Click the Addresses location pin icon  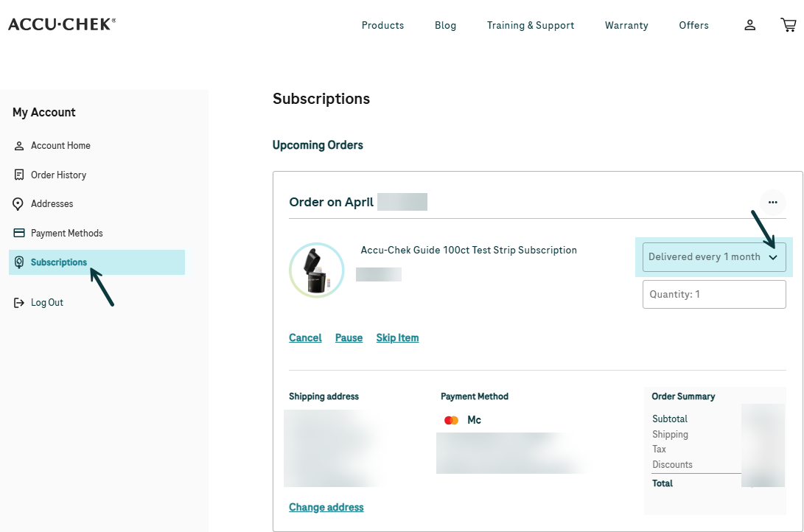point(18,204)
